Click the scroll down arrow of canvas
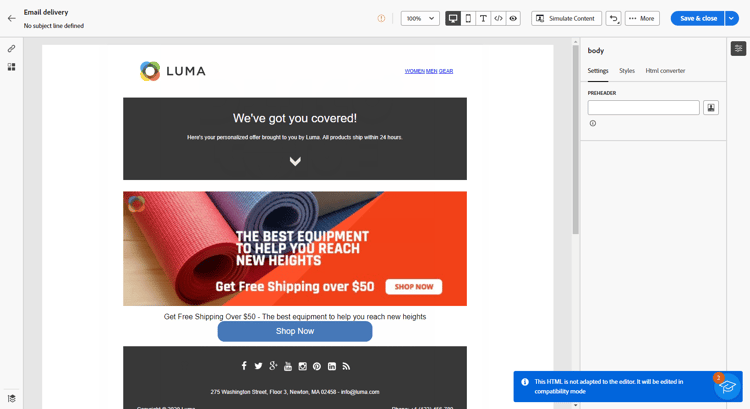This screenshot has width=750, height=409. tap(575, 406)
